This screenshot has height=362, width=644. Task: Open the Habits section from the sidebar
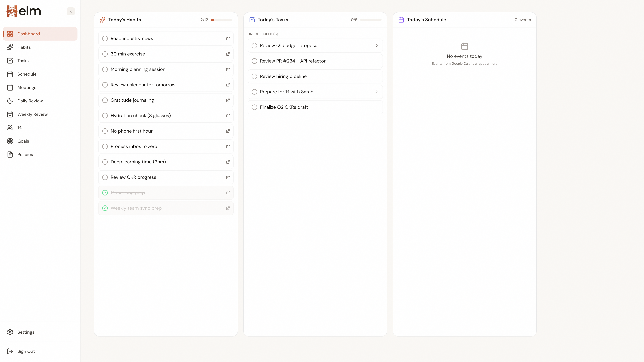(24, 47)
